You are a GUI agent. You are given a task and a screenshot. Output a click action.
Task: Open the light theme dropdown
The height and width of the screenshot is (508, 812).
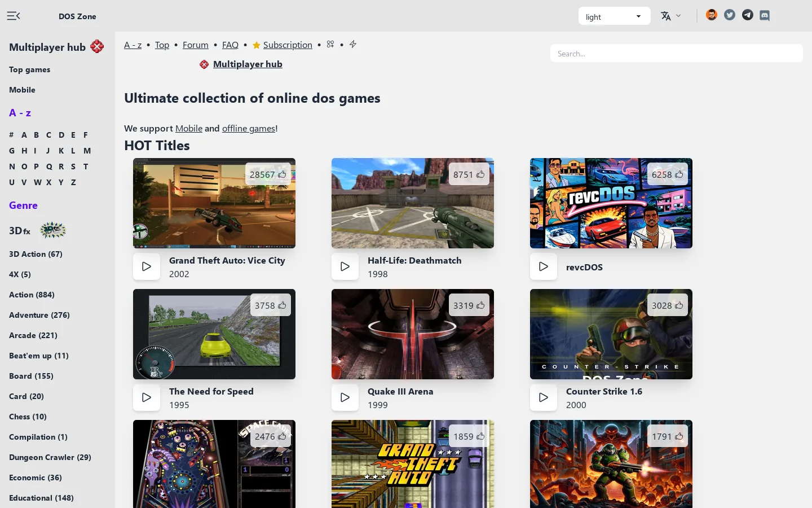[x=615, y=16]
